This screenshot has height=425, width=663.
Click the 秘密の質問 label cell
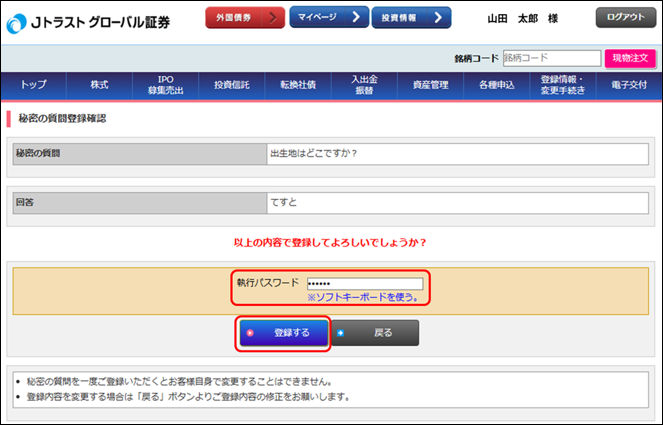140,154
